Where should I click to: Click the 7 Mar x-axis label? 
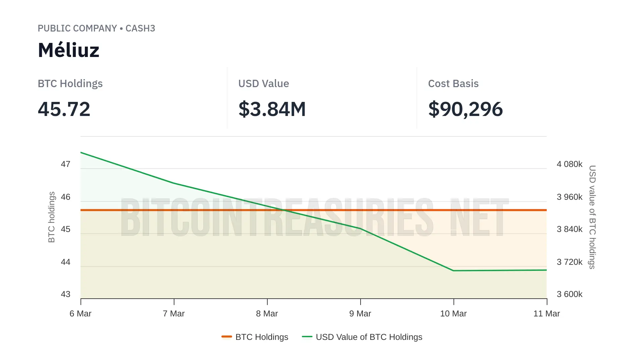[174, 314]
